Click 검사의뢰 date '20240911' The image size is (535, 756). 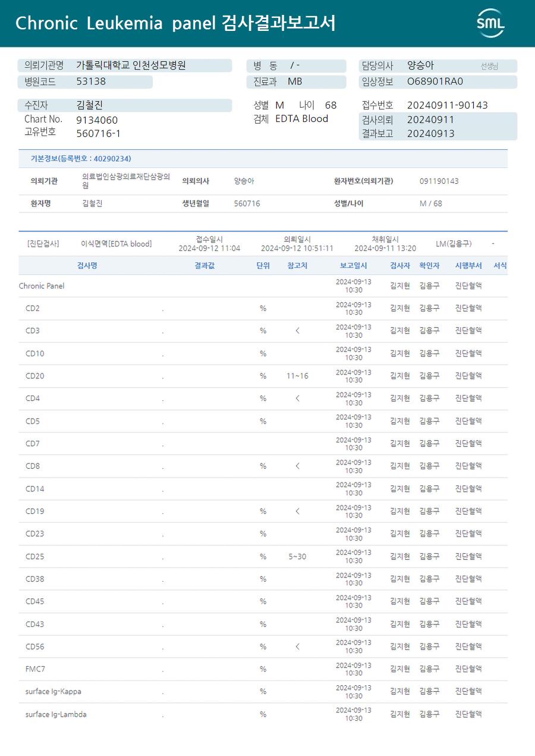tap(431, 120)
